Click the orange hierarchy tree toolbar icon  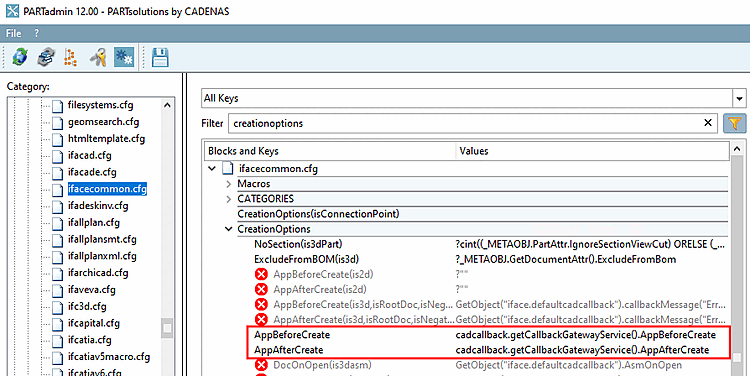[x=71, y=57]
